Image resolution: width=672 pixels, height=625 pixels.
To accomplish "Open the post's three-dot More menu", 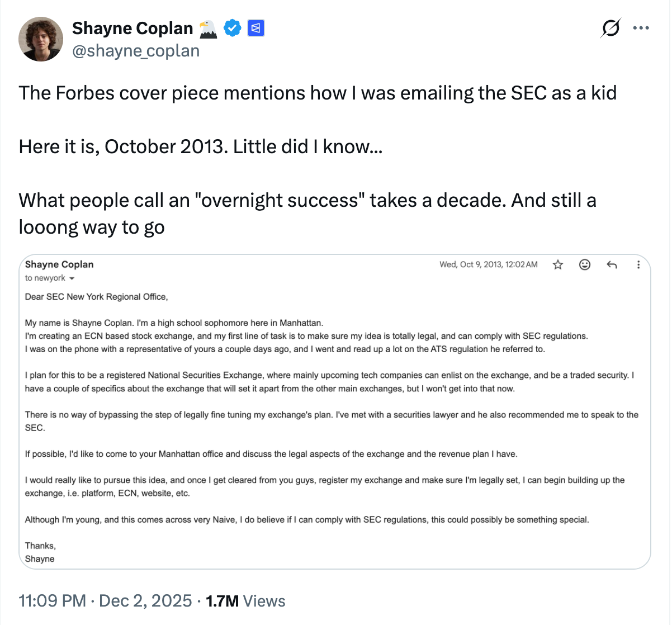I will coord(641,27).
